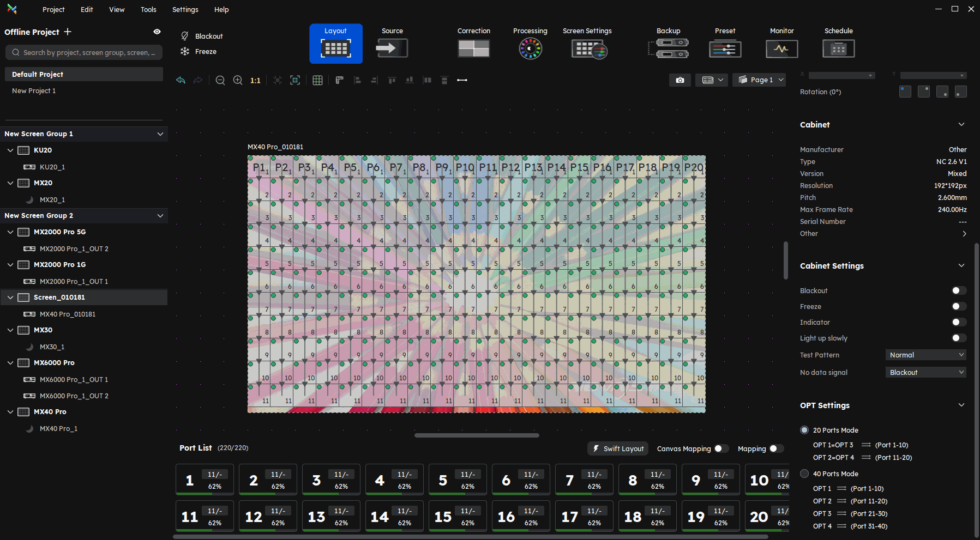Toggle the Cabinet Settings Blackout switch
The image size is (980, 540).
click(958, 290)
